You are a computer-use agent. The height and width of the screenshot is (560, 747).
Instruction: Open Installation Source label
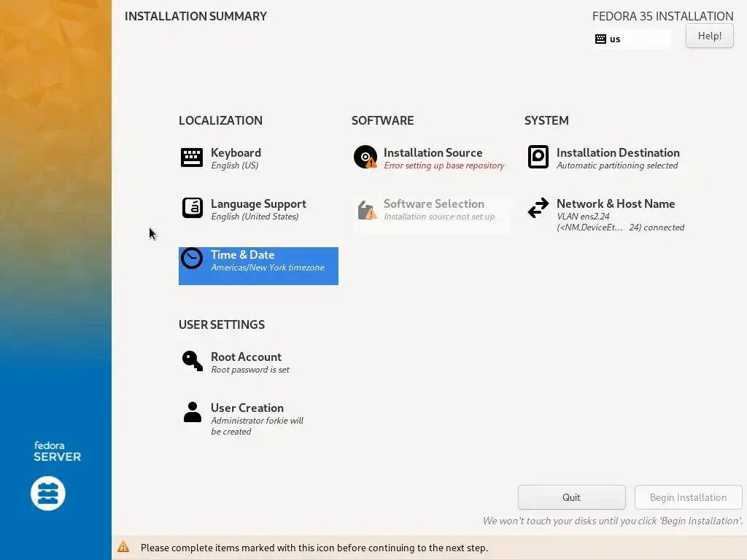click(x=433, y=153)
